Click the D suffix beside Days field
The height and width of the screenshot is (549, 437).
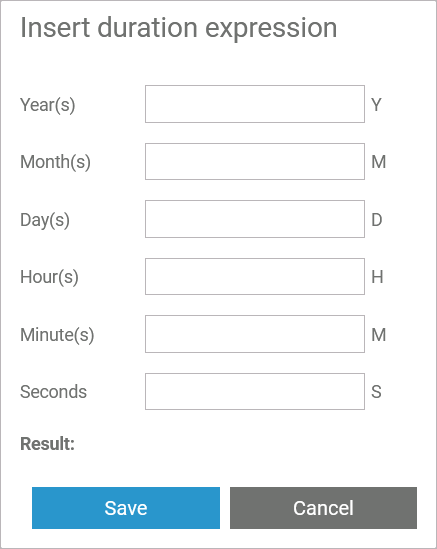click(x=377, y=220)
